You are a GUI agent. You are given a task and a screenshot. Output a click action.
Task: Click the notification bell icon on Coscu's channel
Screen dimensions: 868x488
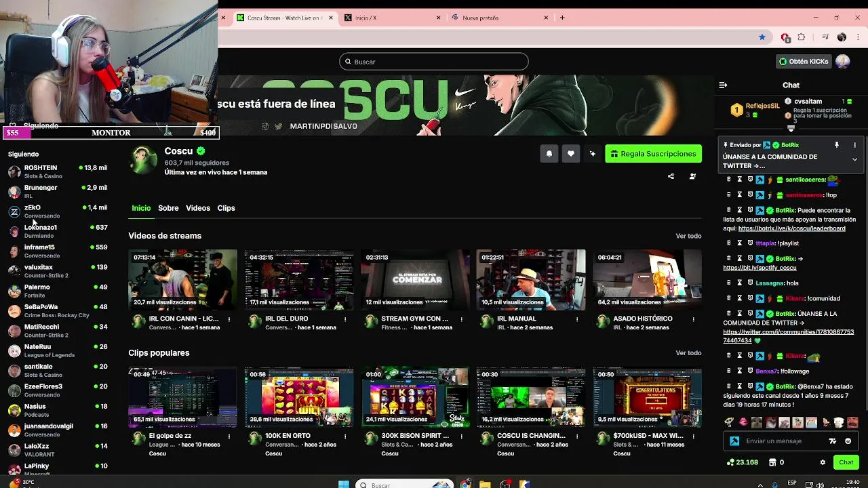pos(549,154)
